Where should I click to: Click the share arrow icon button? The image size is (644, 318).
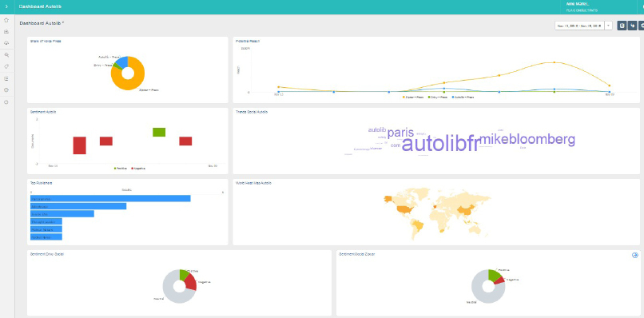point(633,26)
